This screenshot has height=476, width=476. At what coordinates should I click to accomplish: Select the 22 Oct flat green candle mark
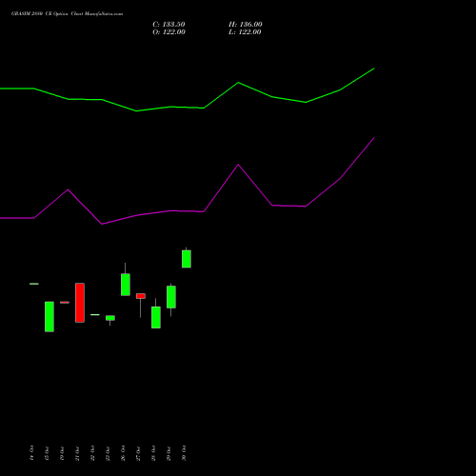click(x=95, y=315)
